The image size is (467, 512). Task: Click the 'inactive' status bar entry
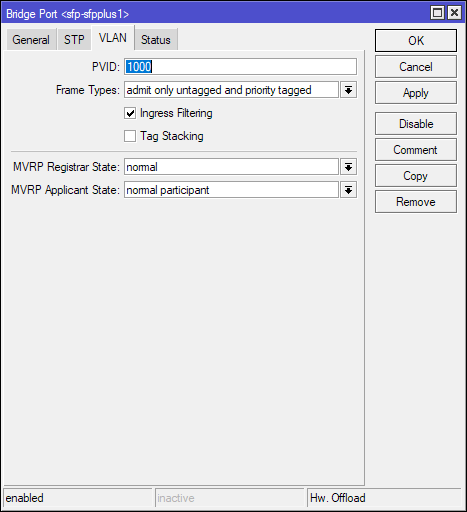230,498
